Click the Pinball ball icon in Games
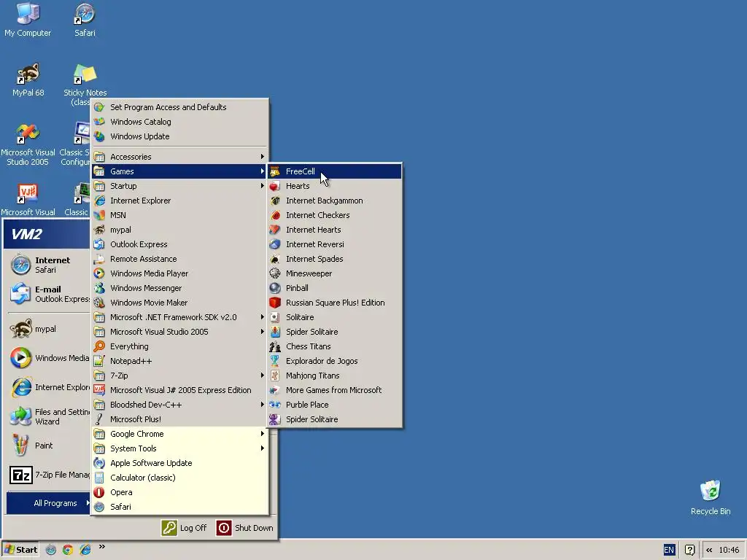Image resolution: width=747 pixels, height=560 pixels. coord(275,288)
